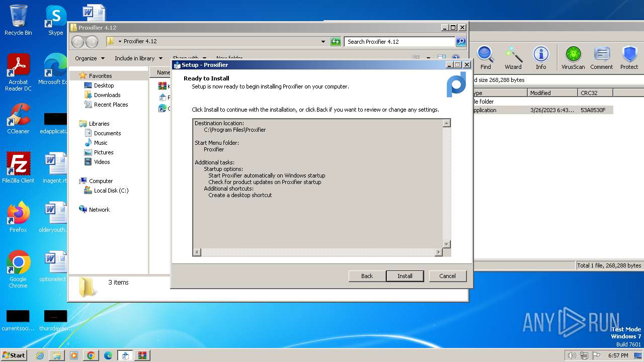Select the WinRAR row with CRC32 53A8530F
The width and height of the screenshot is (644, 362).
[x=542, y=110]
